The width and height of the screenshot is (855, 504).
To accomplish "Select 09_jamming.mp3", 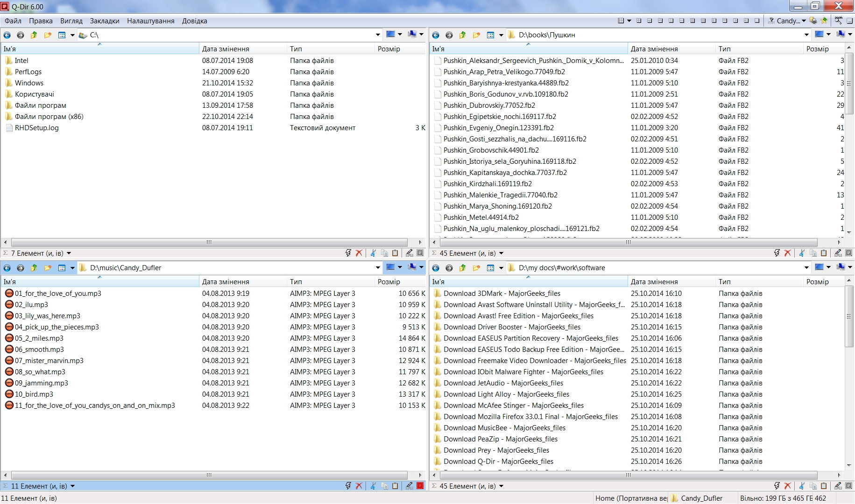I will coord(41,383).
